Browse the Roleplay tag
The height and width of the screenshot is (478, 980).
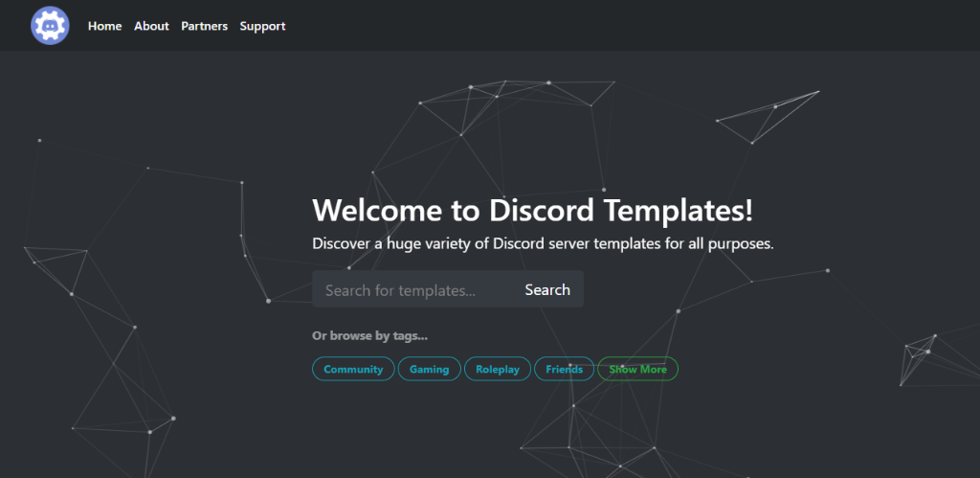(x=498, y=369)
